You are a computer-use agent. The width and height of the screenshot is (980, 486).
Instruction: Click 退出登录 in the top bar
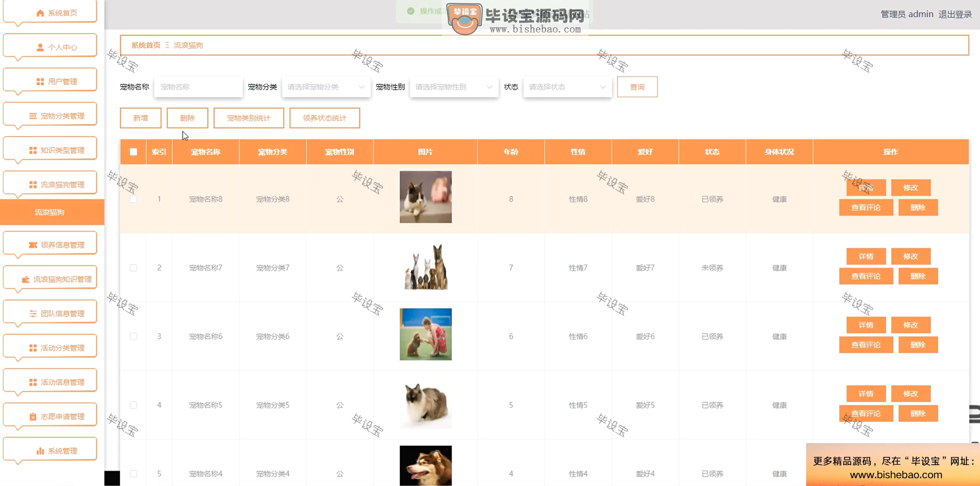pos(955,14)
